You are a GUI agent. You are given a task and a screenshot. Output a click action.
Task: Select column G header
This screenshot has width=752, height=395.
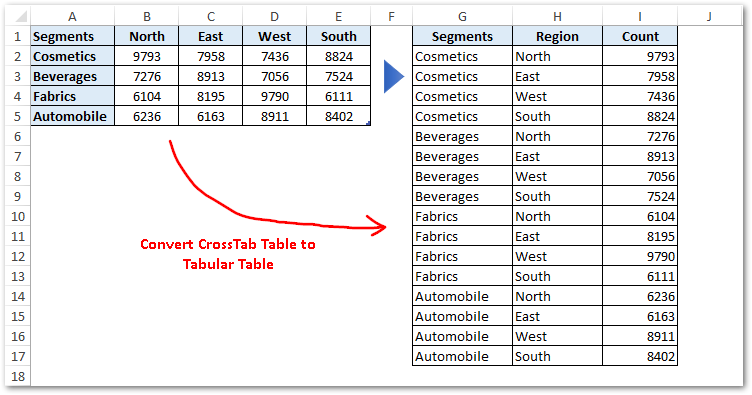click(462, 17)
